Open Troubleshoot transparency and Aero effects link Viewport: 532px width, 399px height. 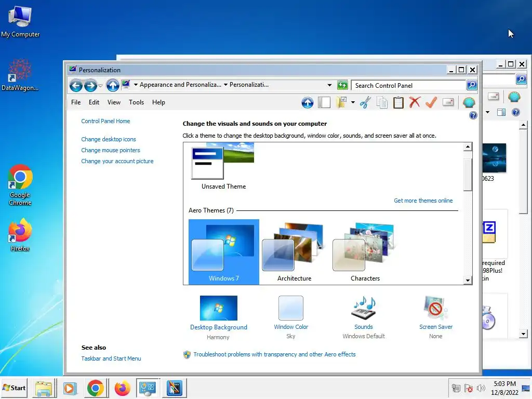click(x=274, y=354)
